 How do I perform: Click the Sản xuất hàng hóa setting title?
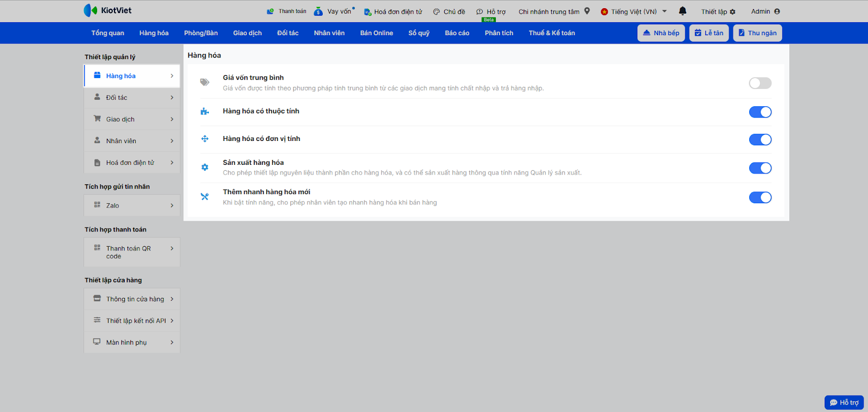(x=253, y=163)
